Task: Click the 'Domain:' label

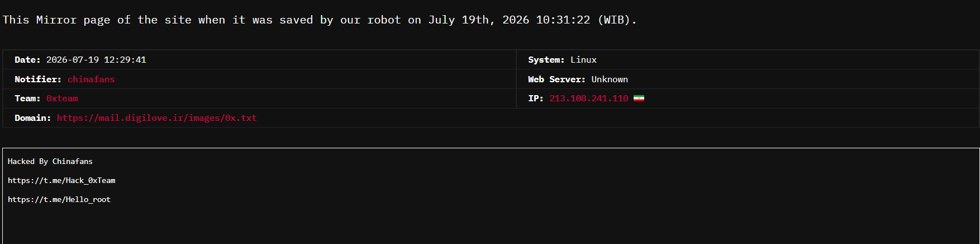Action: pyautogui.click(x=32, y=118)
